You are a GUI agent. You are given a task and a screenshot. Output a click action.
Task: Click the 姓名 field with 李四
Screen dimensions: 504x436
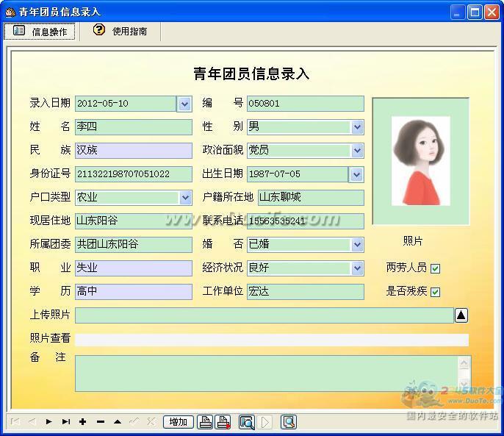(x=134, y=127)
